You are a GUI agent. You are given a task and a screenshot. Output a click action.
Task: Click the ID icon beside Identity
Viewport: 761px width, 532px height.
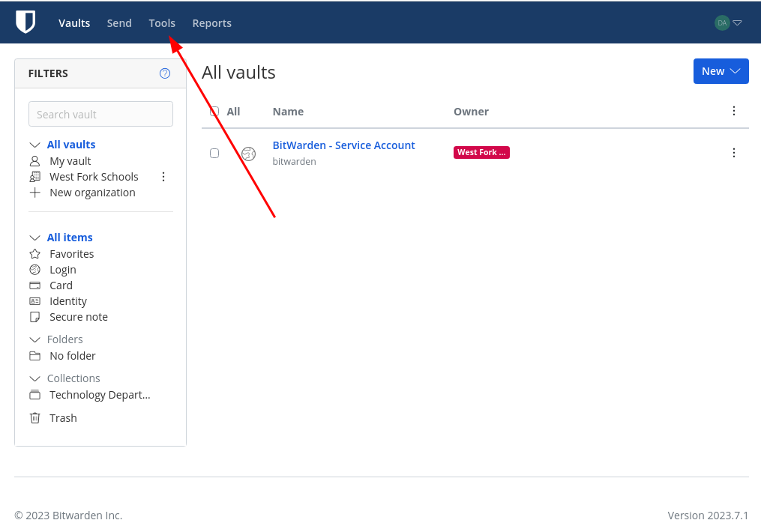35,301
